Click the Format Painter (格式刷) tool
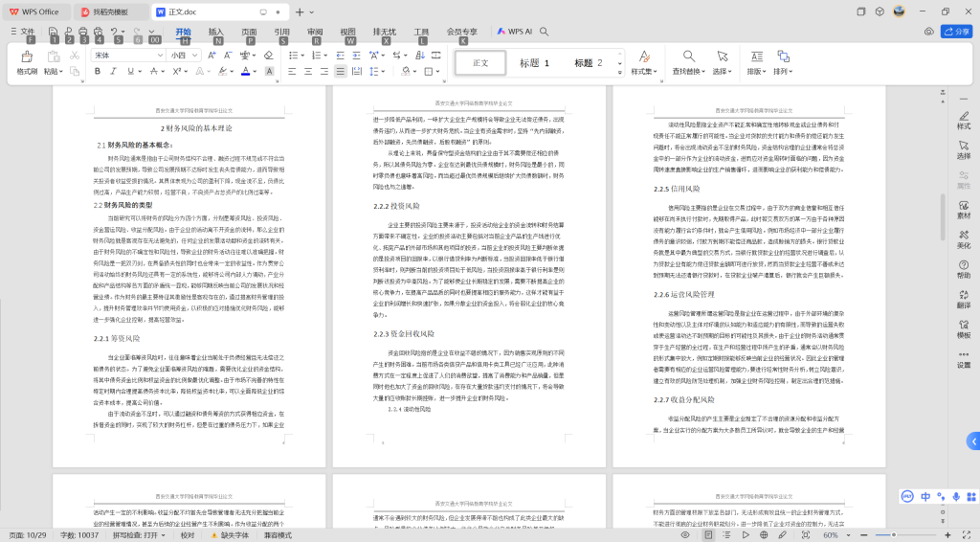980x542 pixels. coord(26,62)
